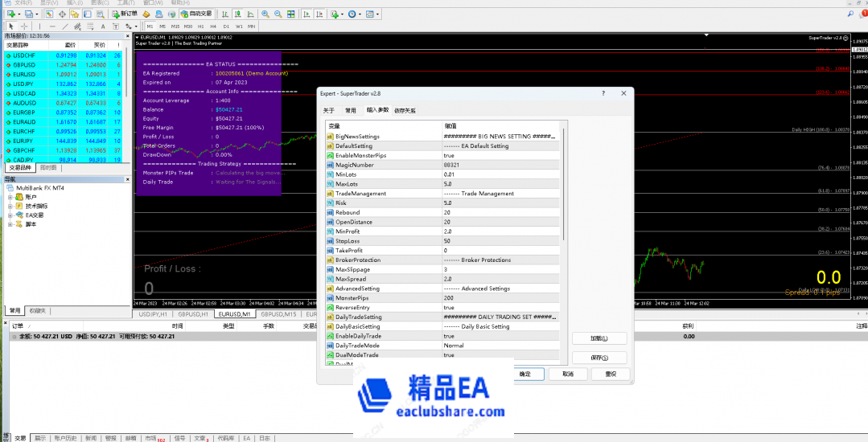
Task: Open the Strategy Tester magnifier icon
Action: click(101, 14)
